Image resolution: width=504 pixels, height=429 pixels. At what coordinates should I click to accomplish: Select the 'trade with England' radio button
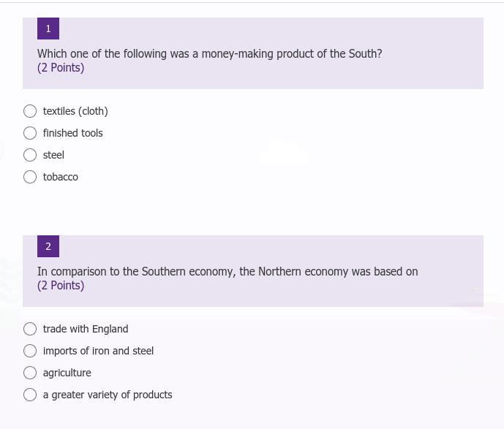[30, 329]
